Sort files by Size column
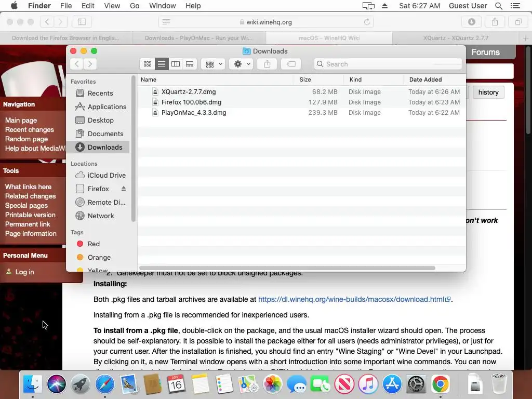 pos(318,79)
